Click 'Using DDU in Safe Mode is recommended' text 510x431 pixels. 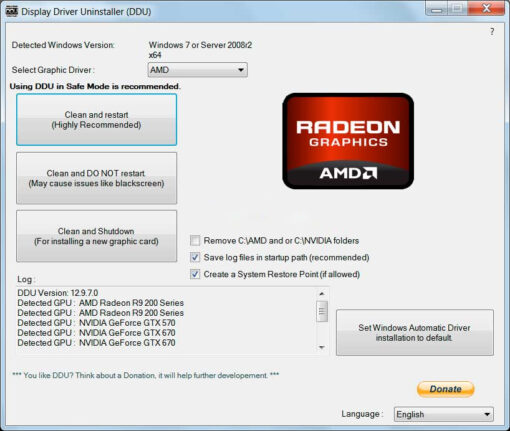click(95, 86)
